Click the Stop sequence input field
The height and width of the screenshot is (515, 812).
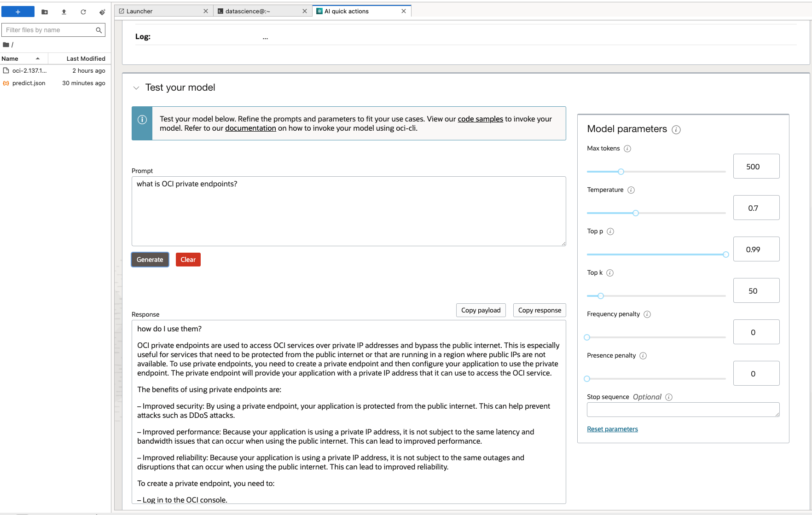tap(683, 410)
